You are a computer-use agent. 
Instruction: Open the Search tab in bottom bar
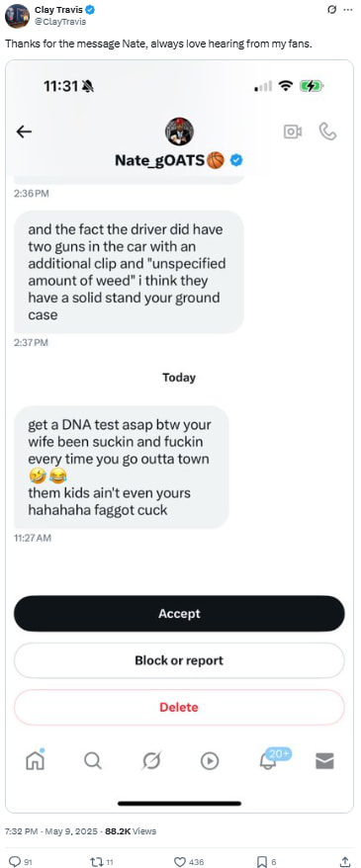pos(93,760)
